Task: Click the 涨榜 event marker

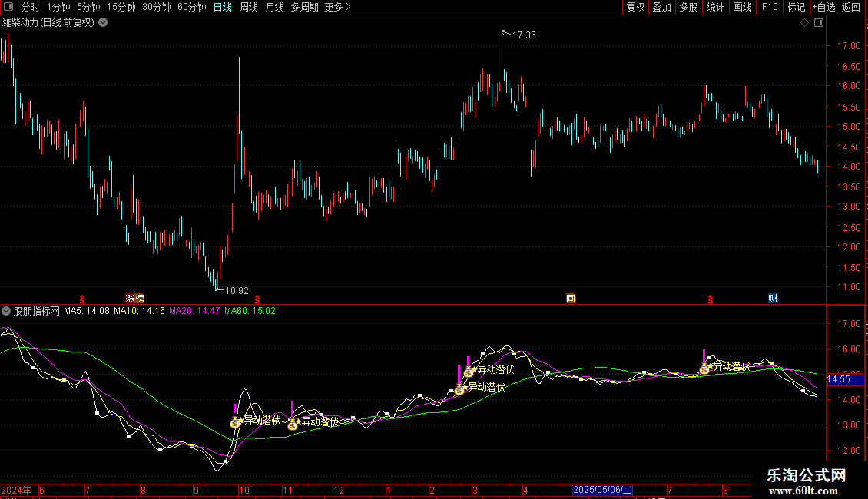Action: tap(134, 298)
